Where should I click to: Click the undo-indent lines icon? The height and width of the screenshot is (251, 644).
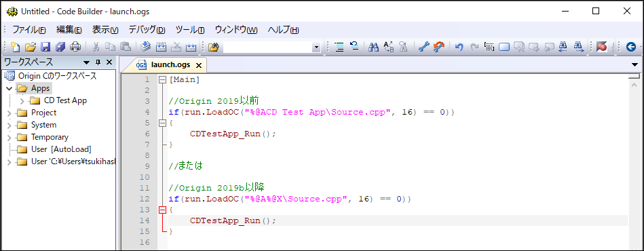354,46
